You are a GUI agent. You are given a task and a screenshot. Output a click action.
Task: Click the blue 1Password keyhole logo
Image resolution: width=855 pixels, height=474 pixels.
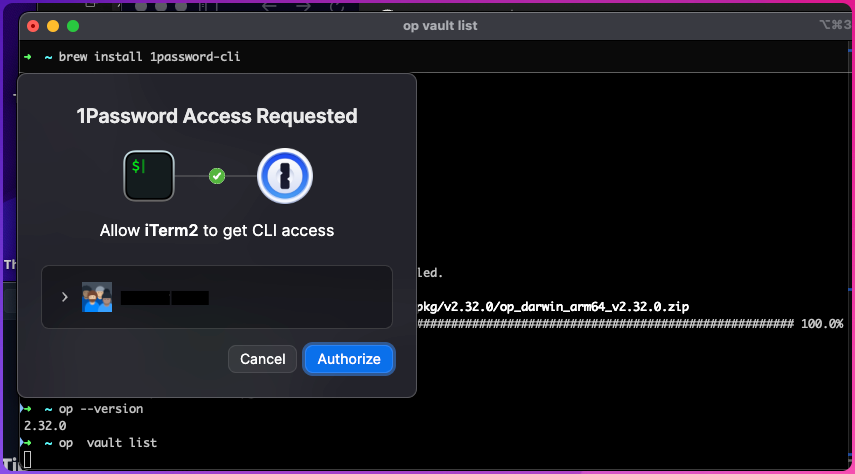tap(285, 176)
